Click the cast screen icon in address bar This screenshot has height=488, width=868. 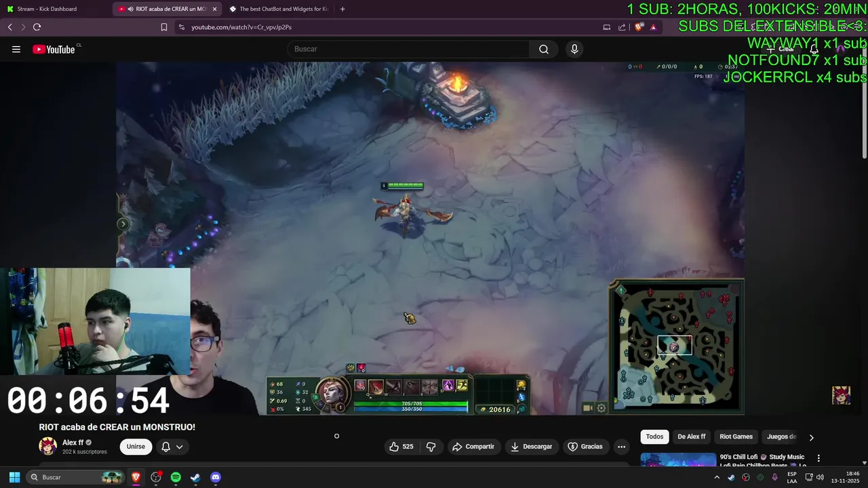pos(606,27)
